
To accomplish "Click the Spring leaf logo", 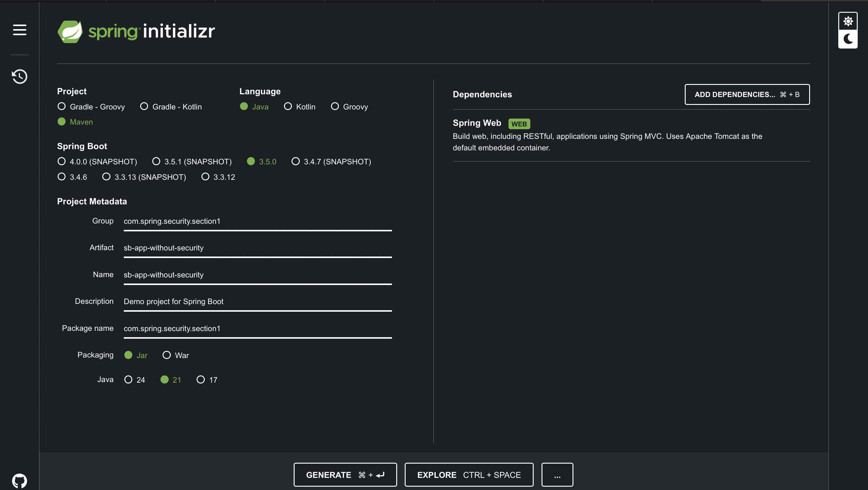I will (70, 31).
